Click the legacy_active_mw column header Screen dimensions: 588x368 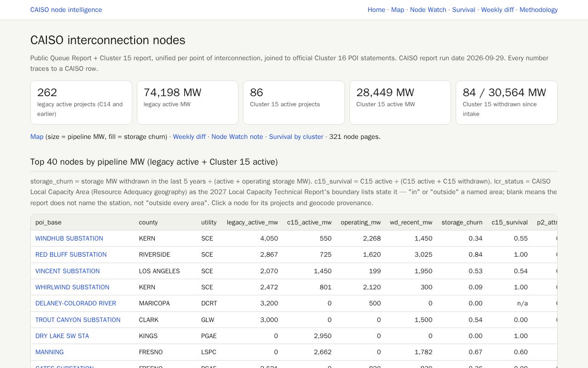coord(252,222)
